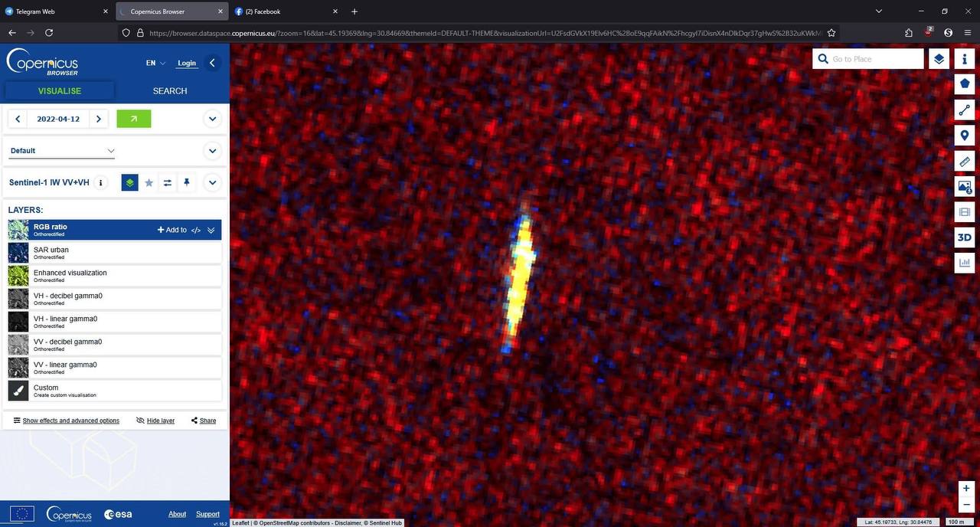Open the area of interest polygon tool
Image resolution: width=980 pixels, height=527 pixels.
click(964, 84)
